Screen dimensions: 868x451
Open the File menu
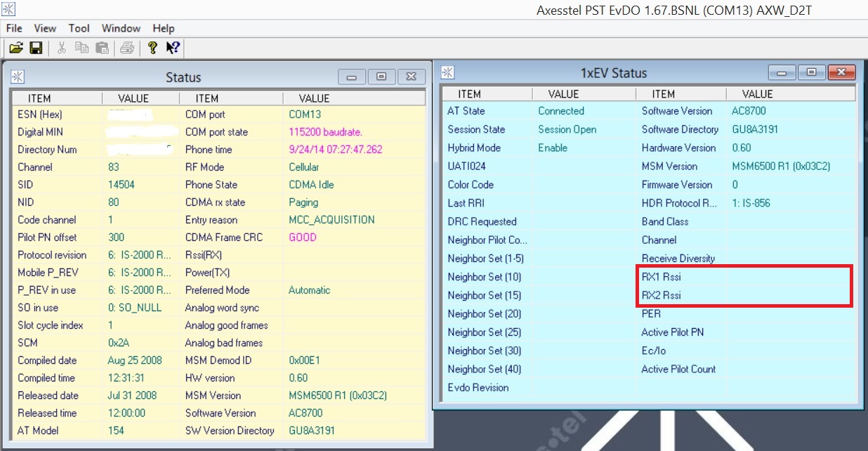(14, 28)
